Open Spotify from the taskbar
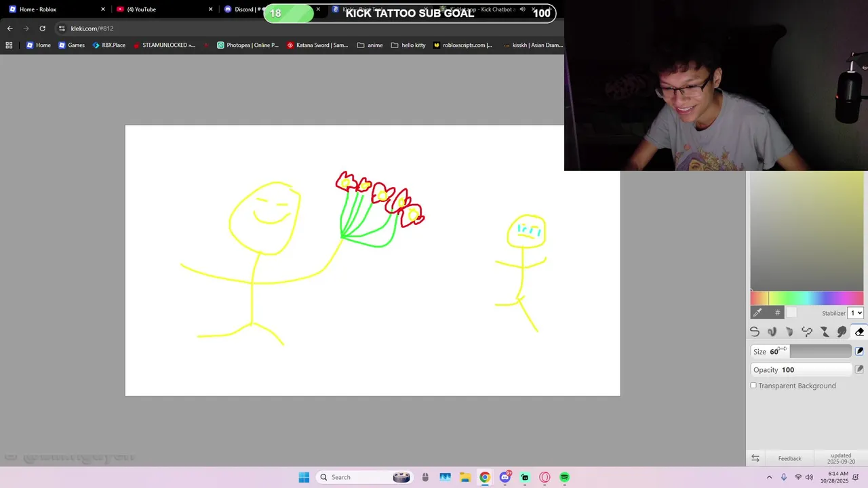Viewport: 868px width, 488px height. [x=564, y=477]
